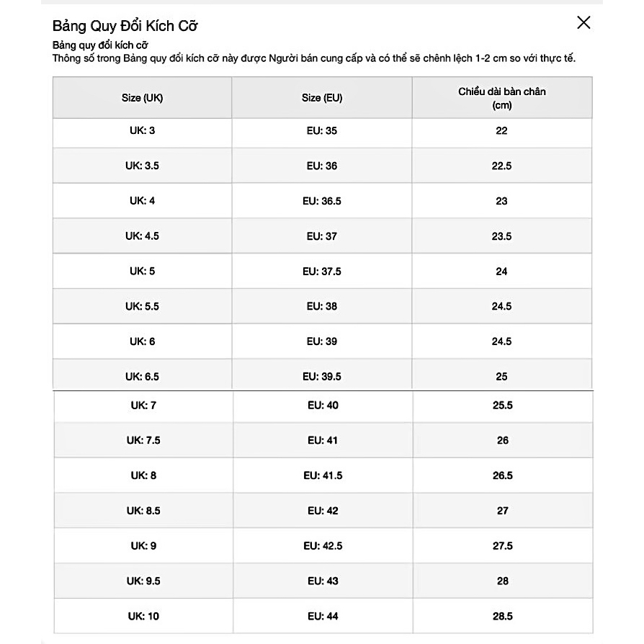Select the Chiều dài bàn chân header
644x644 pixels.
tap(502, 98)
